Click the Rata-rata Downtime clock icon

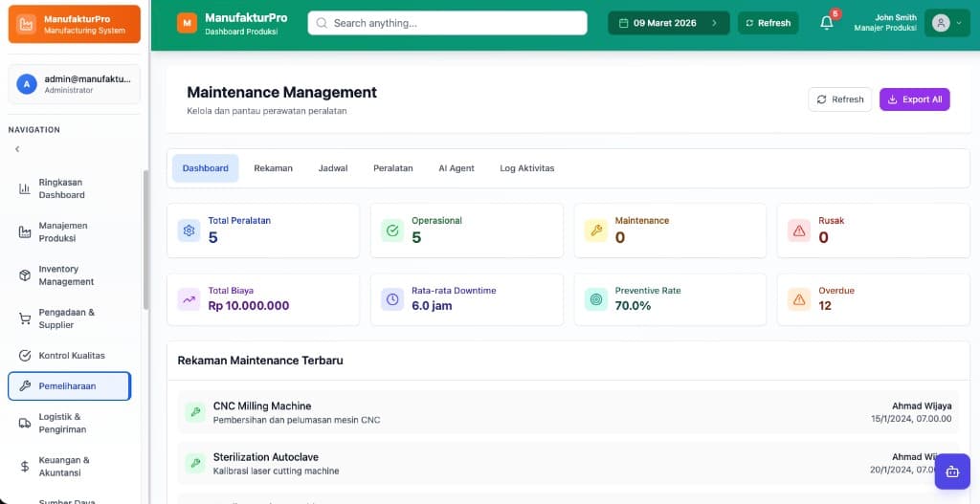pyautogui.click(x=392, y=299)
